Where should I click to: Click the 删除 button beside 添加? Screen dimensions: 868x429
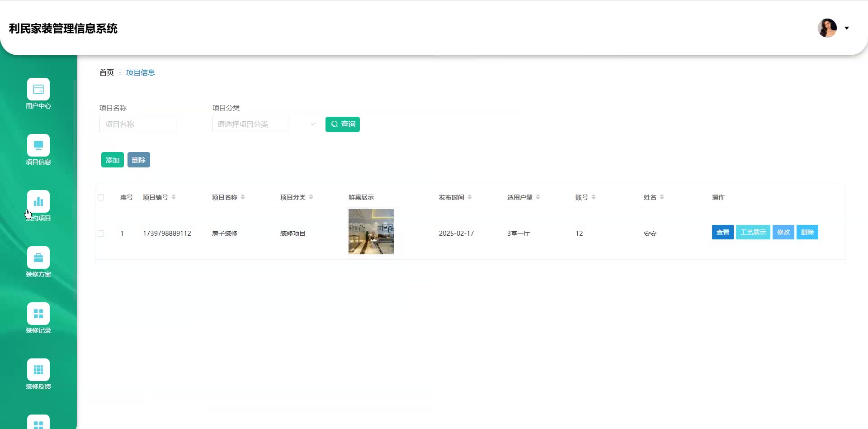(x=139, y=160)
